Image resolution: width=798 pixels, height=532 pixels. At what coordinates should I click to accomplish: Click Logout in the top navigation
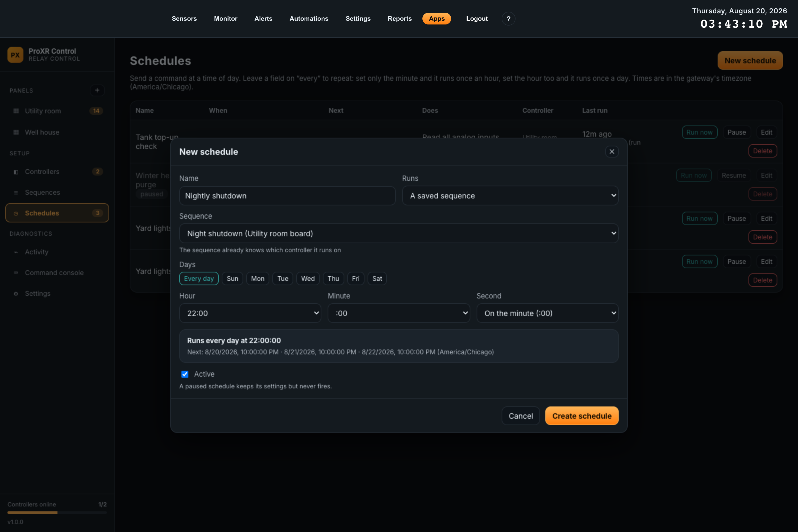tap(477, 19)
